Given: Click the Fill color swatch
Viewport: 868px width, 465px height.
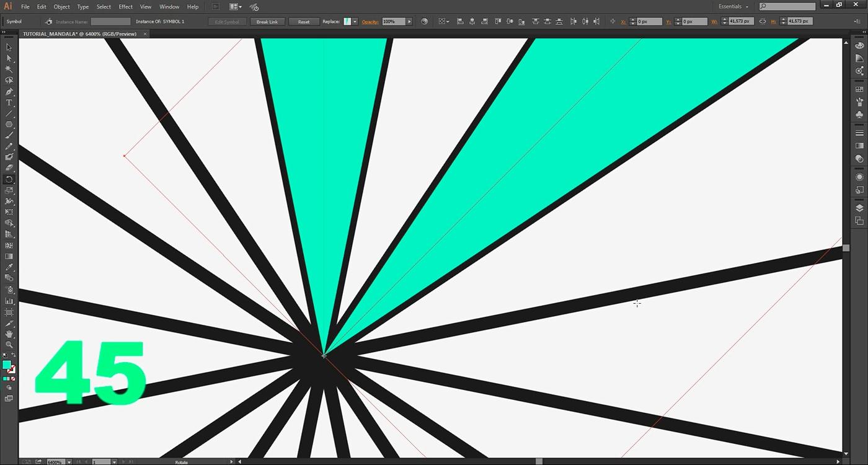Looking at the screenshot, I should [x=7, y=365].
